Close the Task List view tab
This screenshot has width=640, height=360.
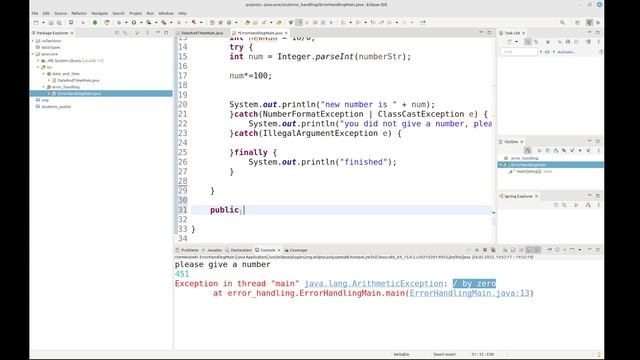[x=523, y=33]
